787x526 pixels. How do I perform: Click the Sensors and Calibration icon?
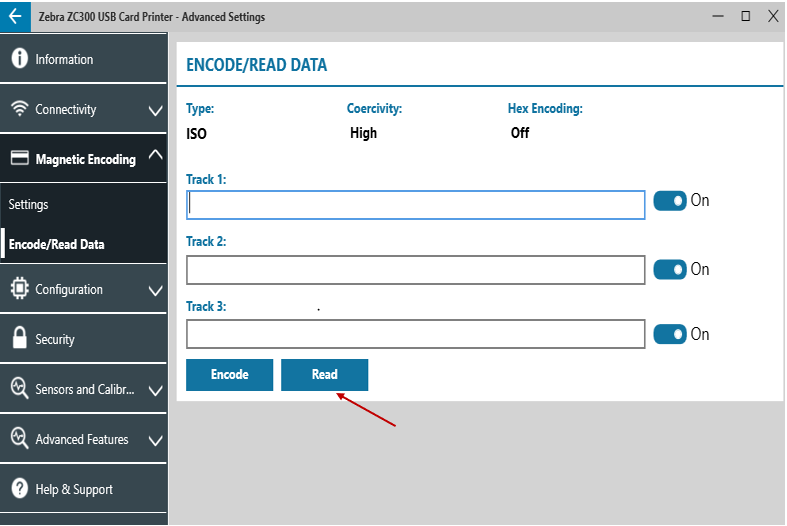19,389
